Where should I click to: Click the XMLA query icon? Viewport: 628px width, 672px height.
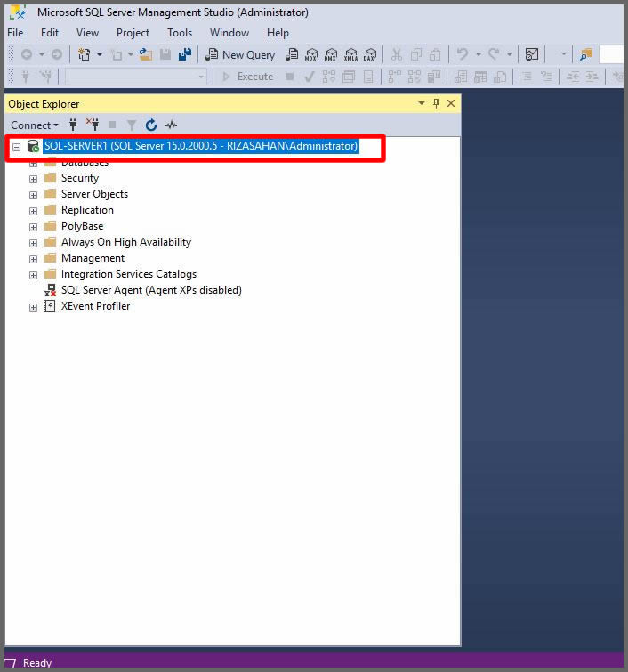[350, 55]
